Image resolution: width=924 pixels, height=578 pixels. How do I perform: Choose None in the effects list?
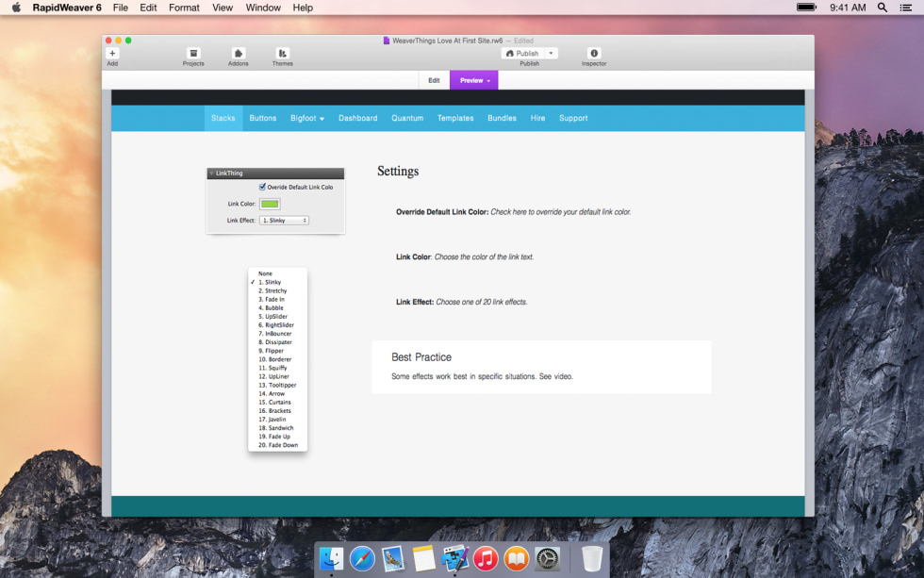[x=277, y=273]
